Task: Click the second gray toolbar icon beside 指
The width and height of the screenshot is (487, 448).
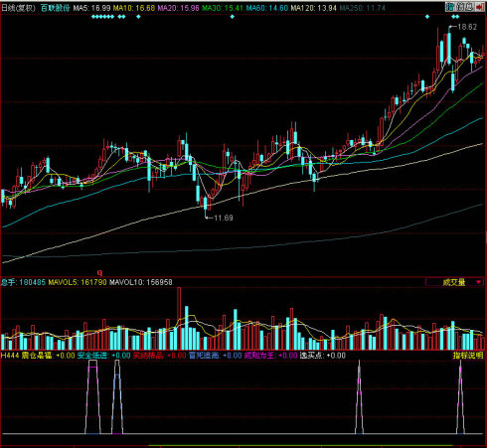Action: (x=459, y=7)
